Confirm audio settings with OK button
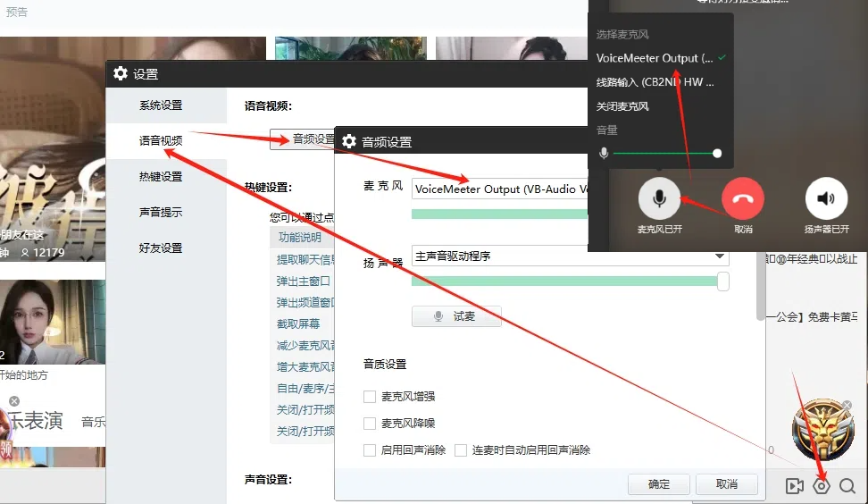Viewport: 868px width, 504px height. pyautogui.click(x=659, y=484)
